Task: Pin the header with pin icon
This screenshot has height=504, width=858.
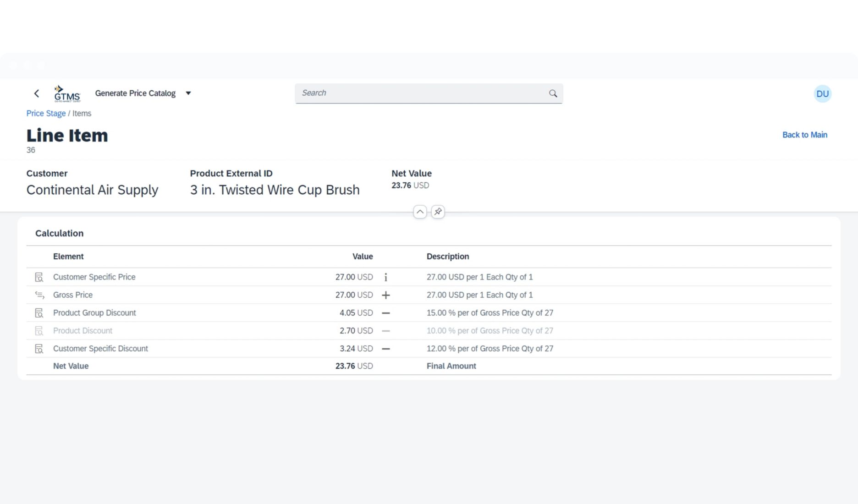Action: pyautogui.click(x=438, y=212)
